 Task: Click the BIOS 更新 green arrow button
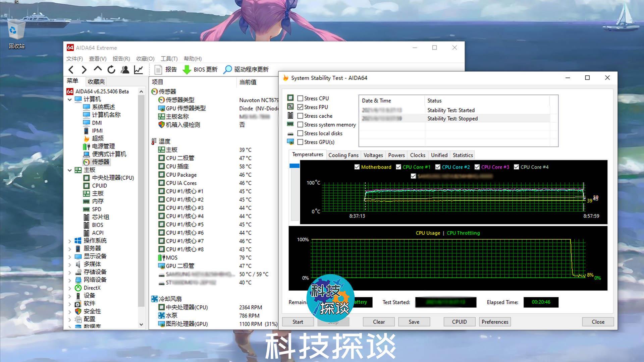click(200, 69)
